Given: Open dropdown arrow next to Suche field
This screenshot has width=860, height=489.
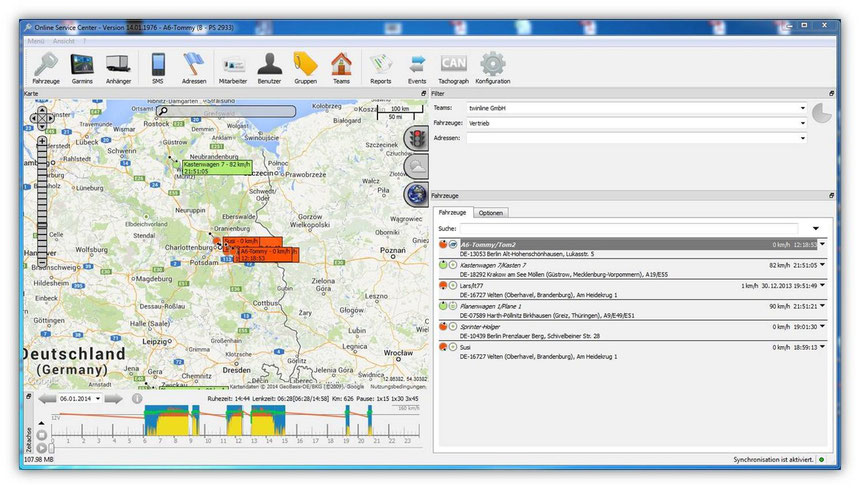Looking at the screenshot, I should click(x=816, y=229).
